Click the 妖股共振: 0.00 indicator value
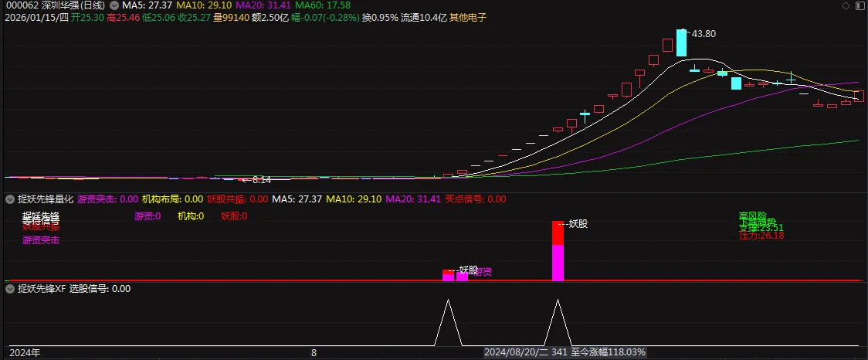 238,199
